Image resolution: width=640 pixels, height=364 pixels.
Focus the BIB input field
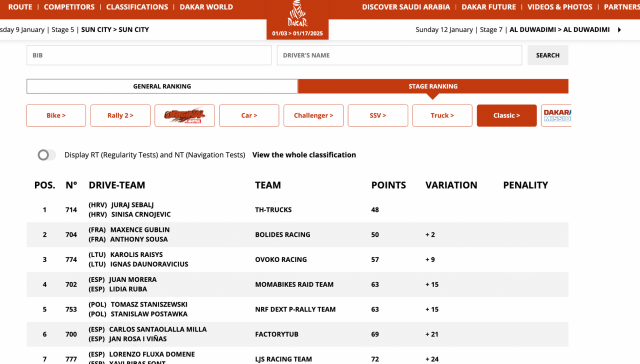(149, 55)
